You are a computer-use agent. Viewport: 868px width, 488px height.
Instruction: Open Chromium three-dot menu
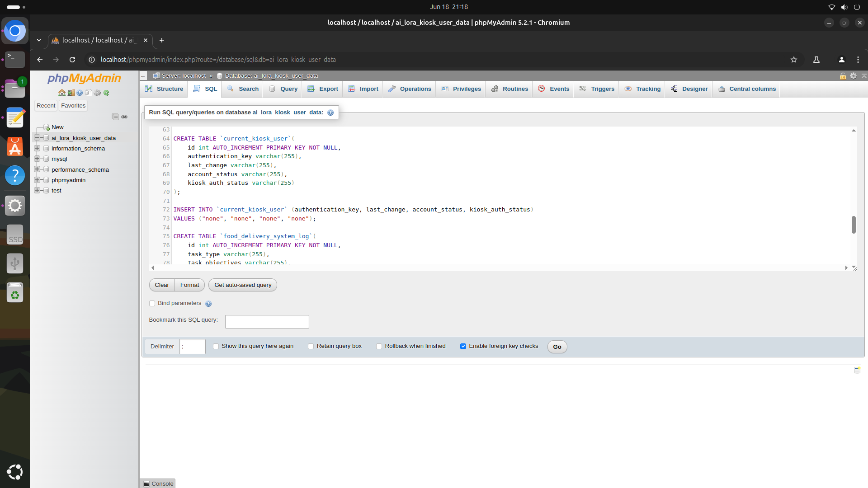858,60
